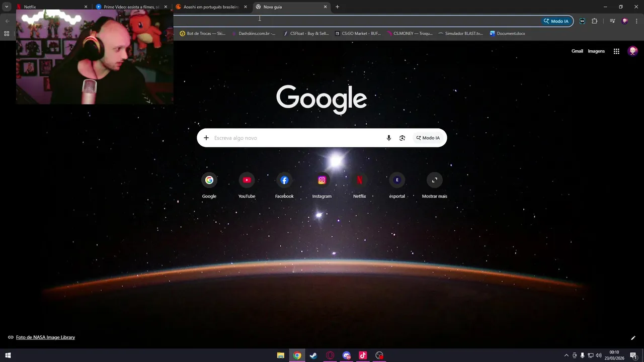The height and width of the screenshot is (362, 644).
Task: Open the CS.MONEY bookmark
Action: point(410,34)
